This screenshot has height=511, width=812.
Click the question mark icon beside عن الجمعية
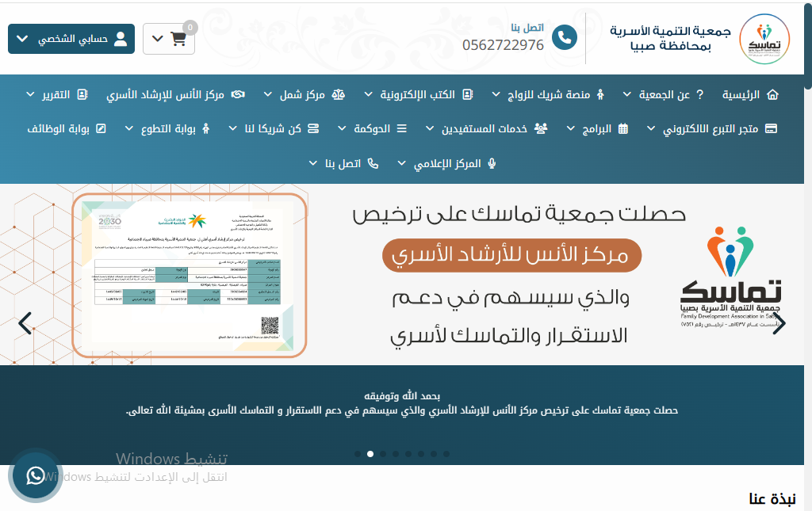(700, 94)
